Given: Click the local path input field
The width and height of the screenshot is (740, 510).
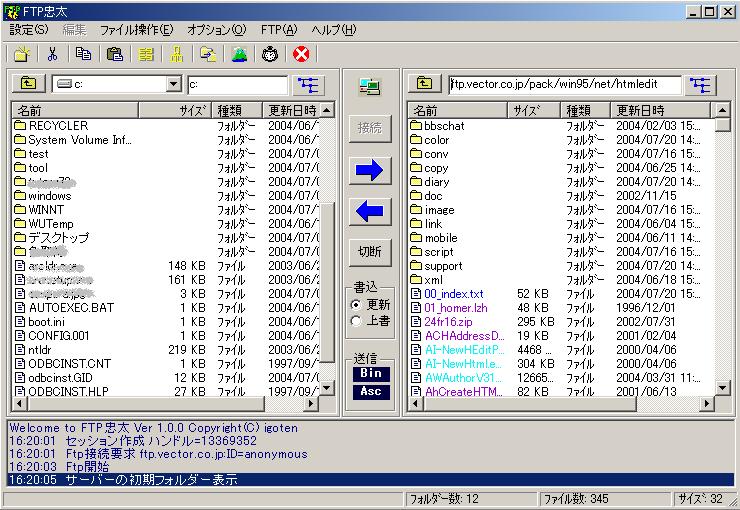Looking at the screenshot, I should click(x=237, y=85).
